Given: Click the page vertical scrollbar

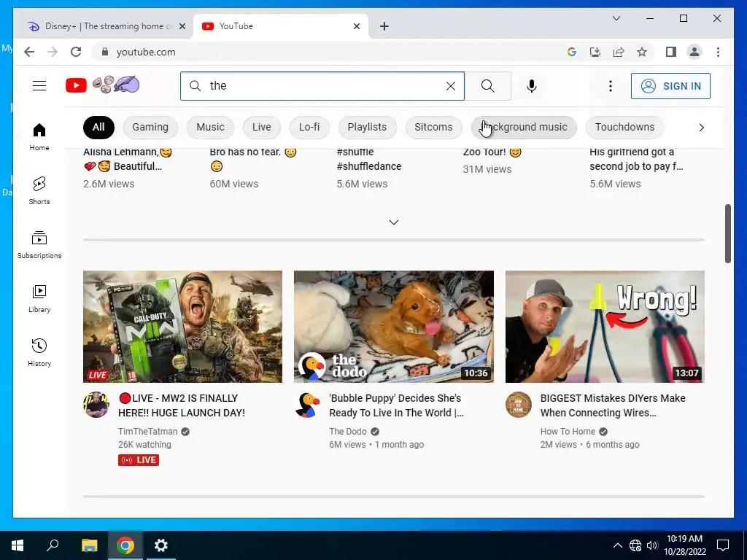Looking at the screenshot, I should 728,233.
